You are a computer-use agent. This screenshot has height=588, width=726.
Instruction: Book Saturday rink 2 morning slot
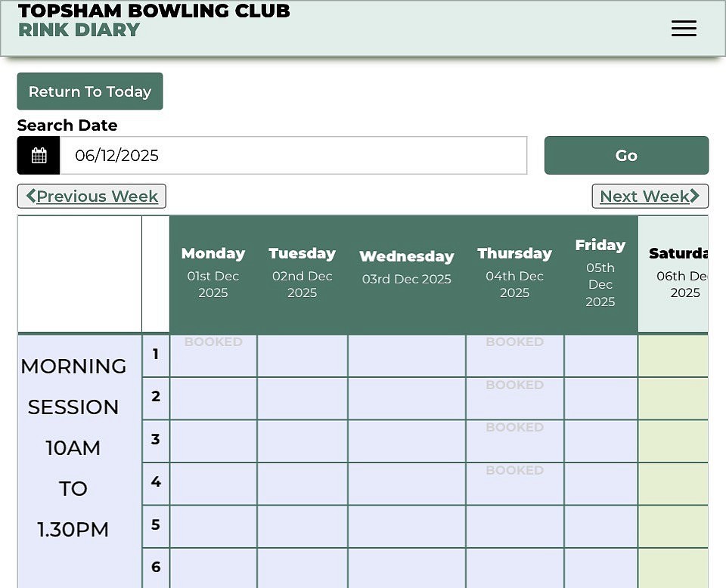[x=673, y=398]
